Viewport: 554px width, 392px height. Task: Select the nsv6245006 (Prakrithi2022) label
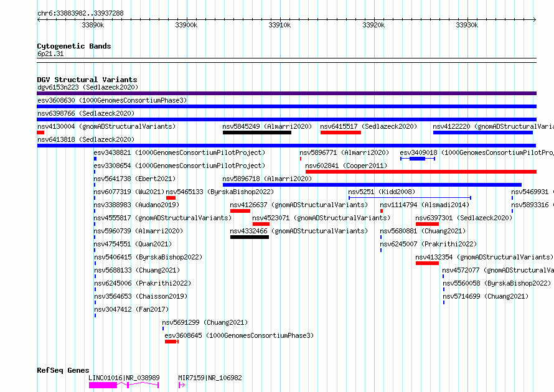143,283
